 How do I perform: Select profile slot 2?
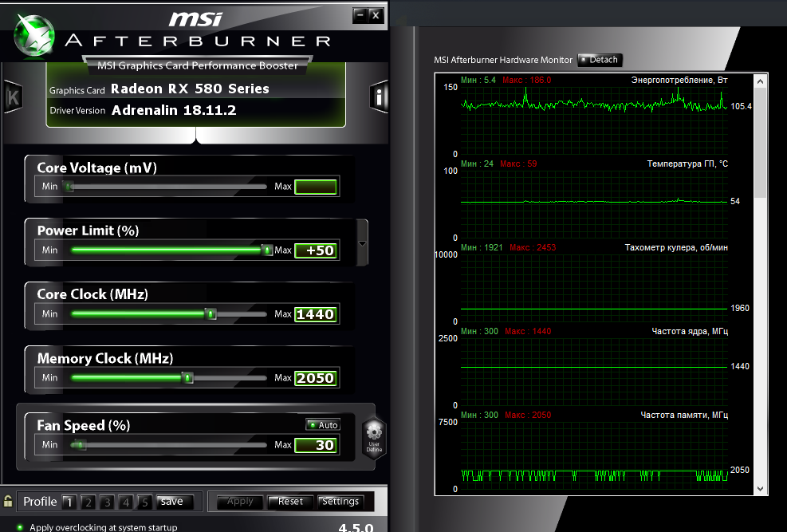point(88,502)
